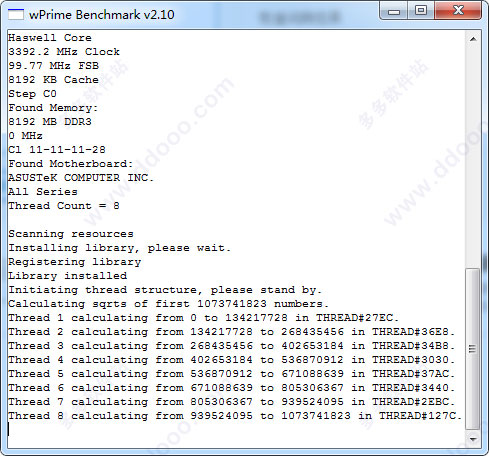Click the 'Step C0' line
The height and width of the screenshot is (456, 489).
32,94
